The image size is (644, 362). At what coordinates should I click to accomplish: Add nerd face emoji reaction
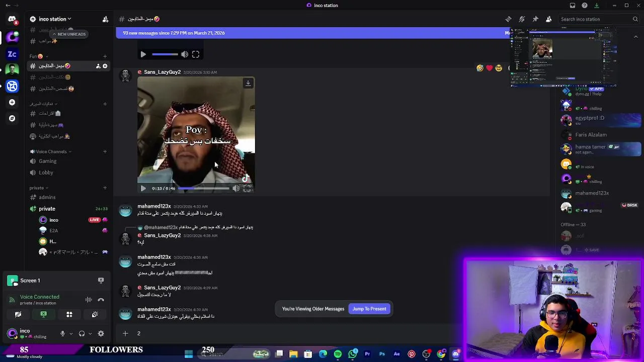click(x=499, y=68)
